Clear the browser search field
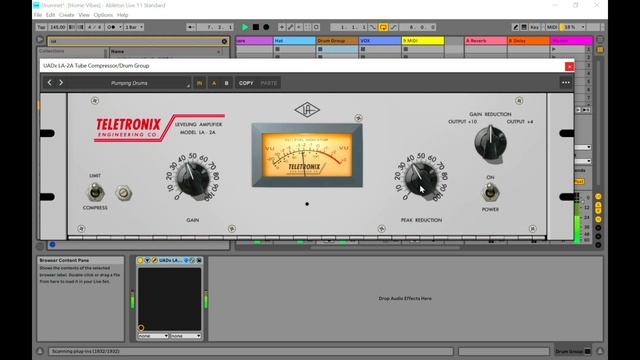This screenshot has width=640, height=360. (224, 41)
